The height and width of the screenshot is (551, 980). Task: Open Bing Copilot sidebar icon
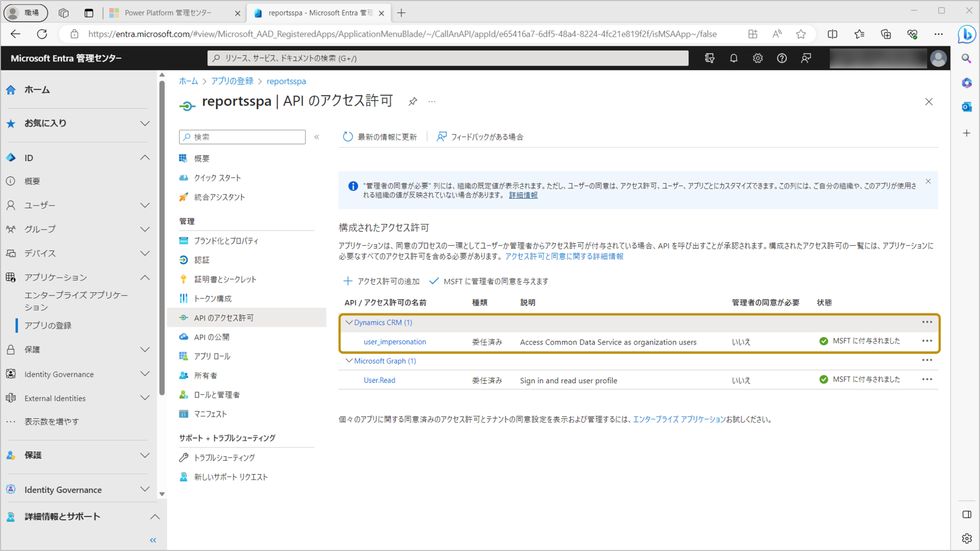[966, 34]
